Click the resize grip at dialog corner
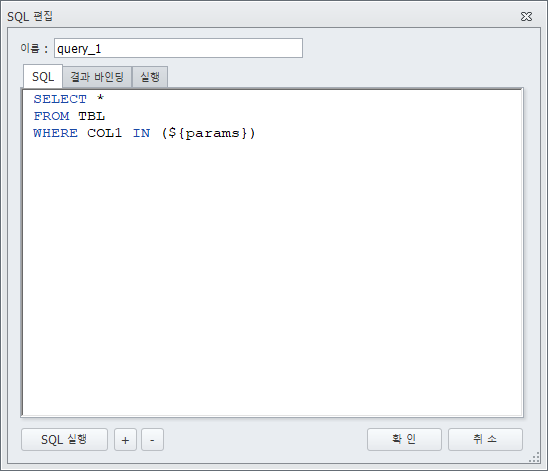The height and width of the screenshot is (471, 548). (535, 458)
